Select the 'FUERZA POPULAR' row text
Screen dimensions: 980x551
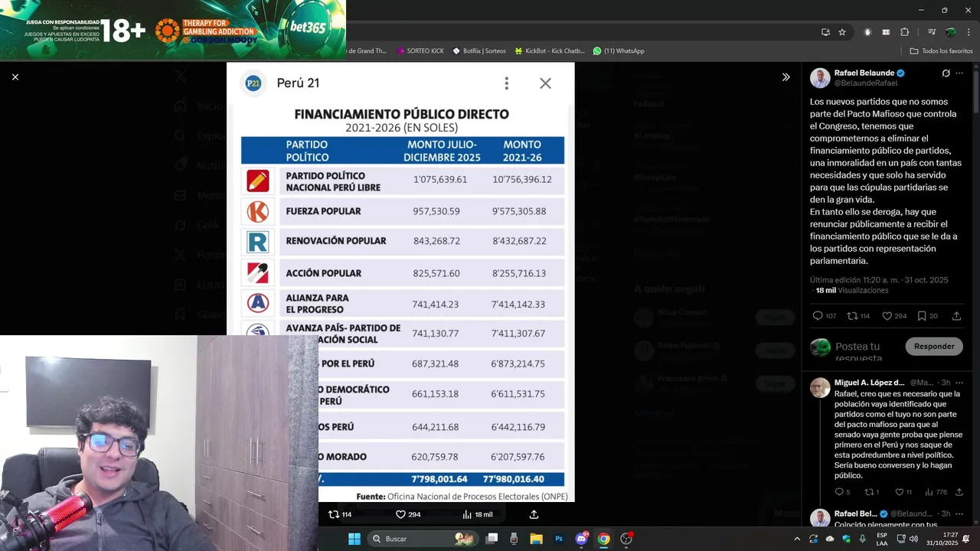(x=323, y=211)
